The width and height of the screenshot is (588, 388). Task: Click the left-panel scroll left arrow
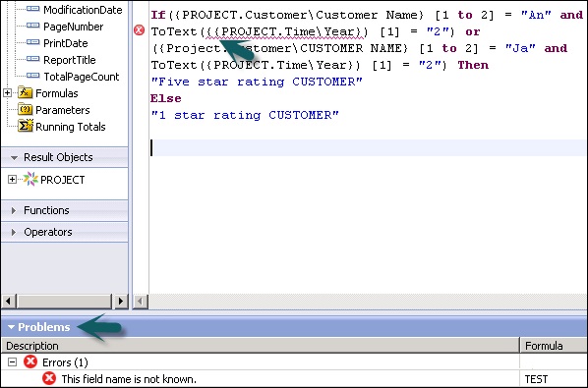pyautogui.click(x=9, y=301)
